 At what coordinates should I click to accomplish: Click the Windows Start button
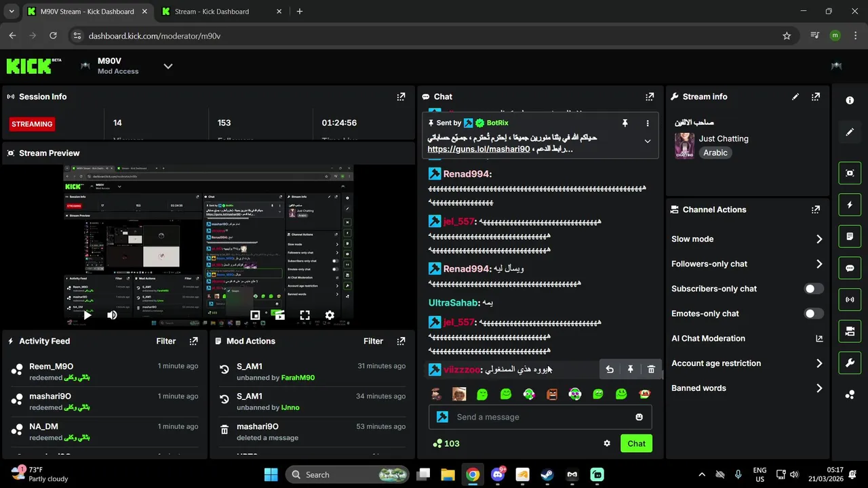(271, 474)
